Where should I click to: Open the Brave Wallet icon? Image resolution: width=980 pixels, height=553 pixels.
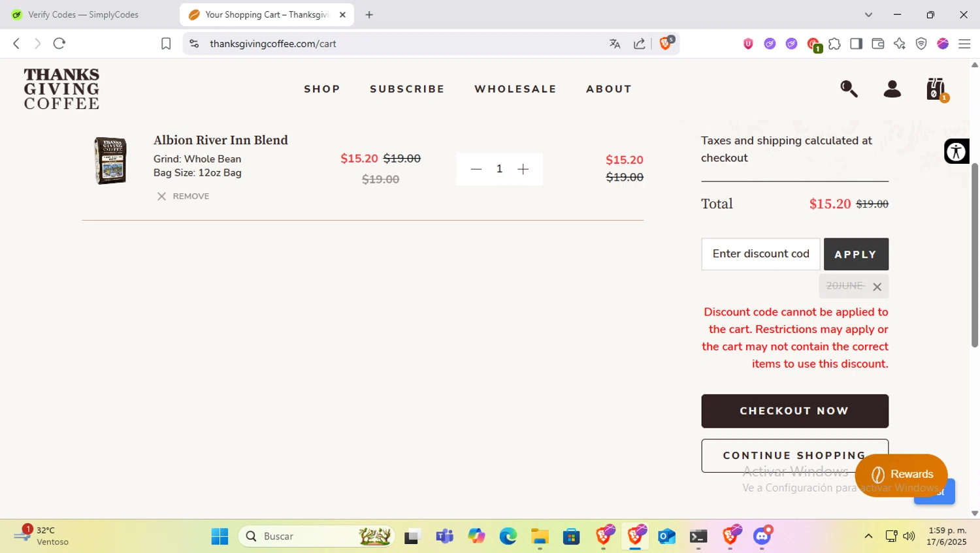pyautogui.click(x=877, y=44)
